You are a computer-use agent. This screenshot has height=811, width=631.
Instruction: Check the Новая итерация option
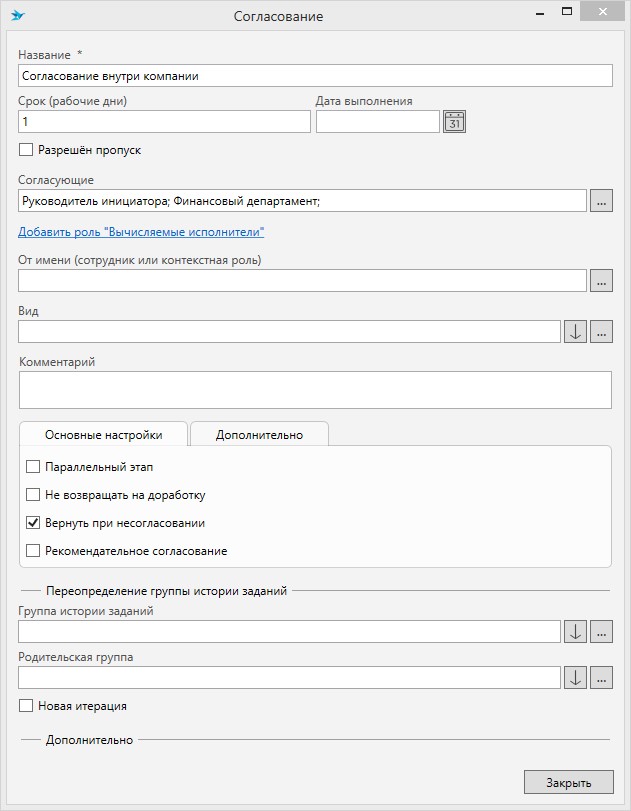[x=26, y=706]
